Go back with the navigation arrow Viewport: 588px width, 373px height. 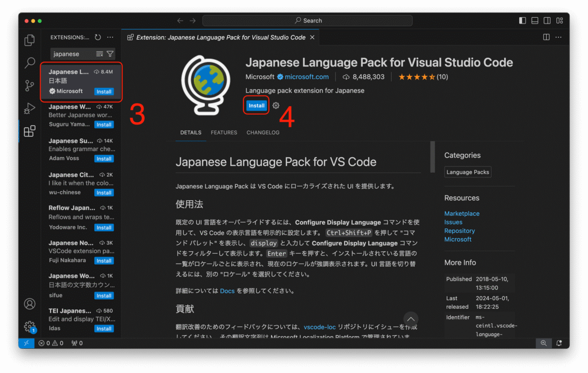click(x=180, y=21)
